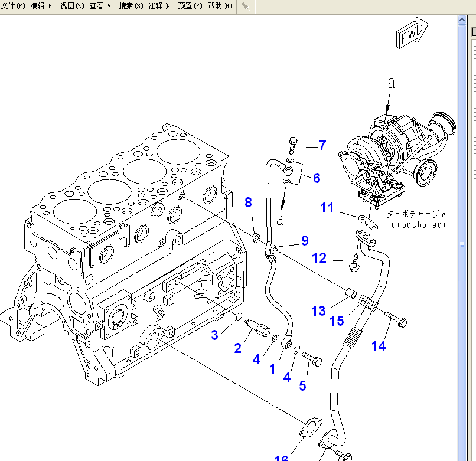Select callout 4 between numbers 1 and 5
The image size is (476, 461).
(x=287, y=377)
